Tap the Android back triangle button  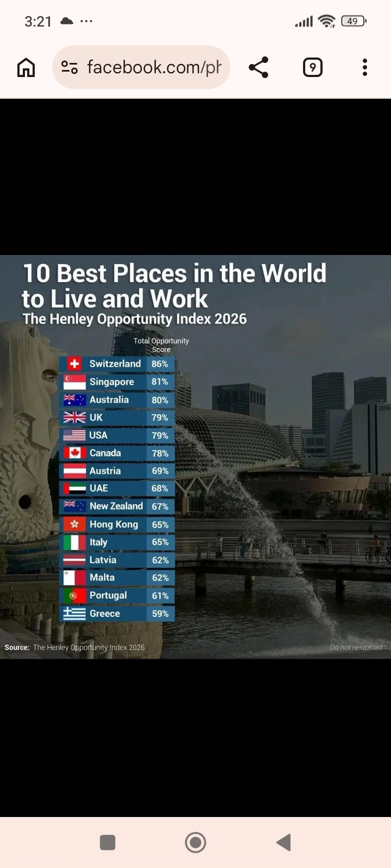pos(284,843)
